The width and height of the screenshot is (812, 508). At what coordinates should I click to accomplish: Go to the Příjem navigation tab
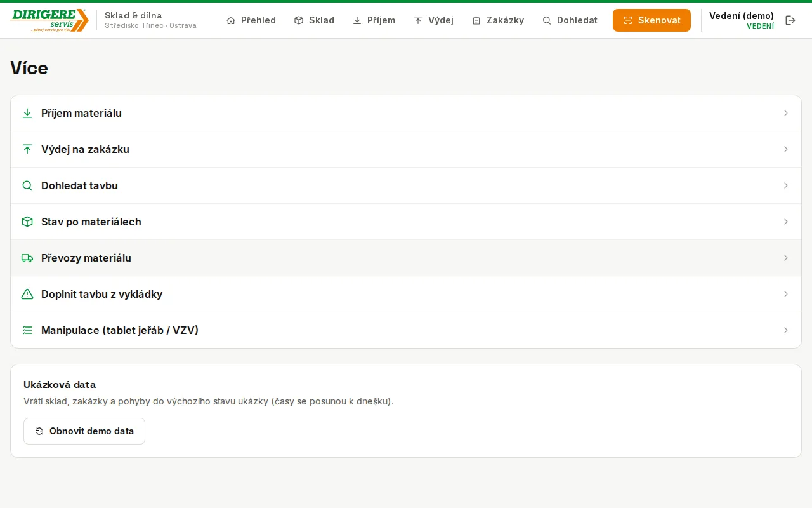pyautogui.click(x=374, y=20)
